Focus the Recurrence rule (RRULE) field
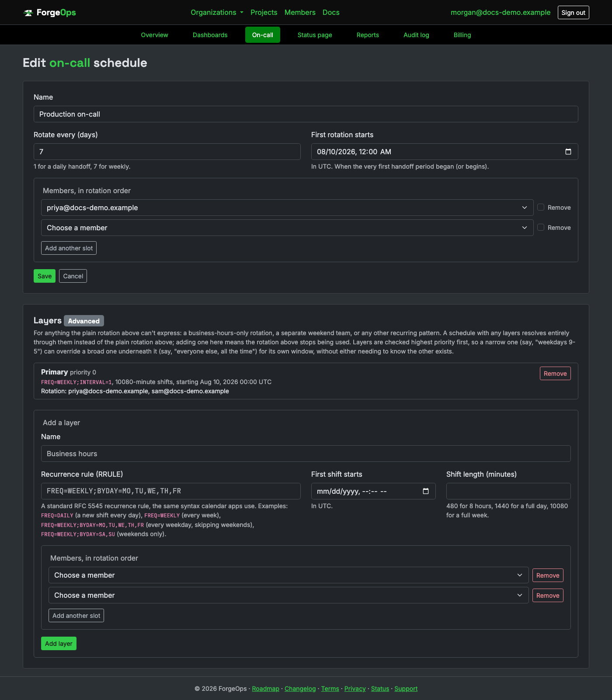Screen dimensions: 612x700 pyautogui.click(x=171, y=491)
